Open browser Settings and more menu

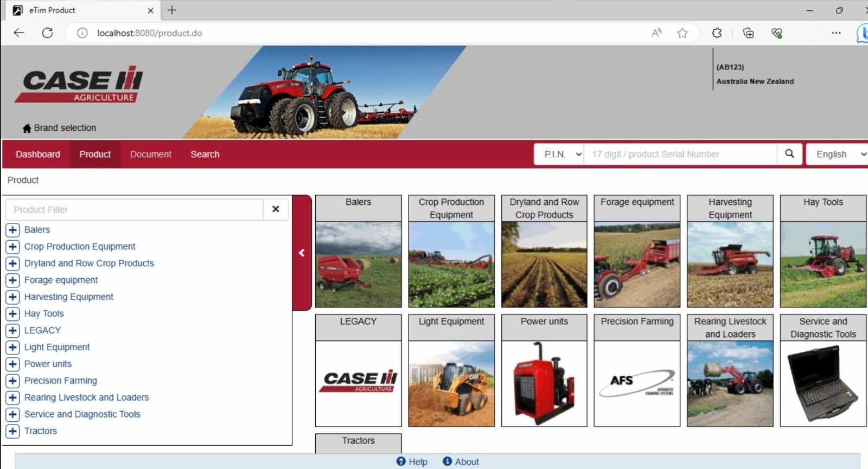836,33
